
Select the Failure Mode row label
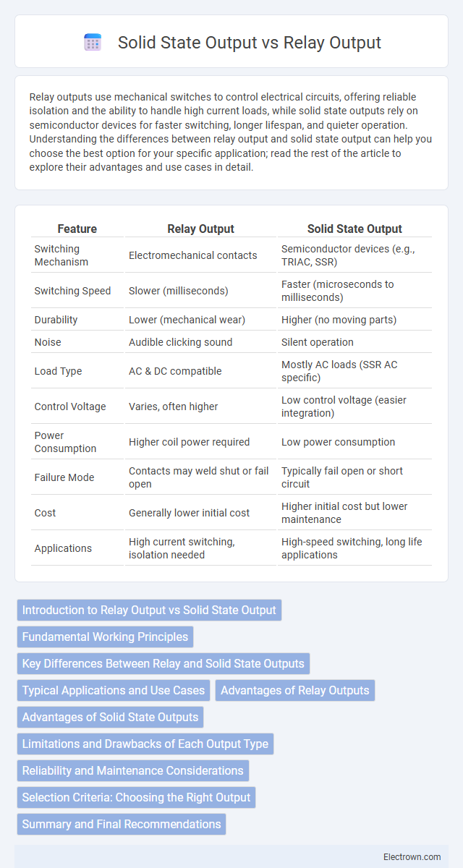click(64, 477)
